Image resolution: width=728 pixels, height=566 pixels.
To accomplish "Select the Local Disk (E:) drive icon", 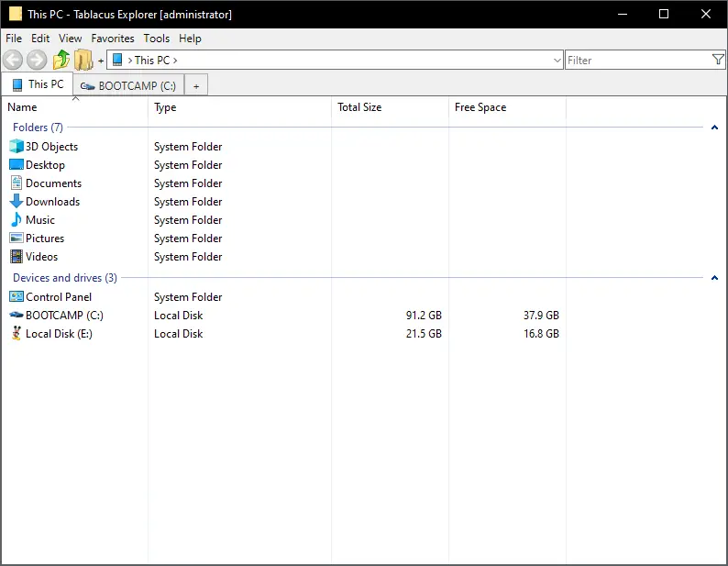I will [x=17, y=333].
